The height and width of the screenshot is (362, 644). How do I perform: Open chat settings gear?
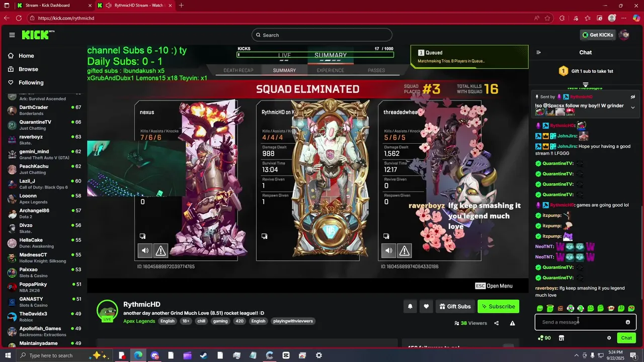click(x=609, y=338)
